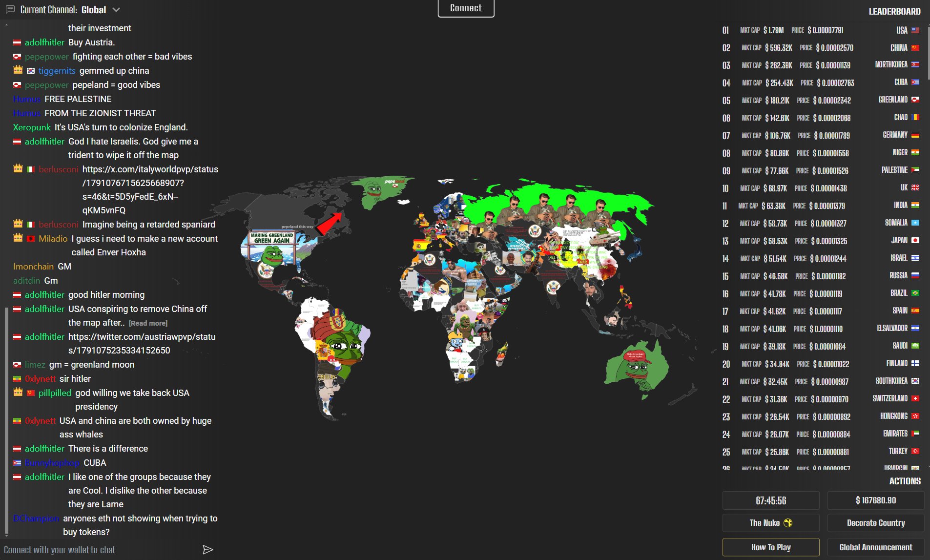
Task: Click the Russia flag in the leaderboard
Action: 915,275
